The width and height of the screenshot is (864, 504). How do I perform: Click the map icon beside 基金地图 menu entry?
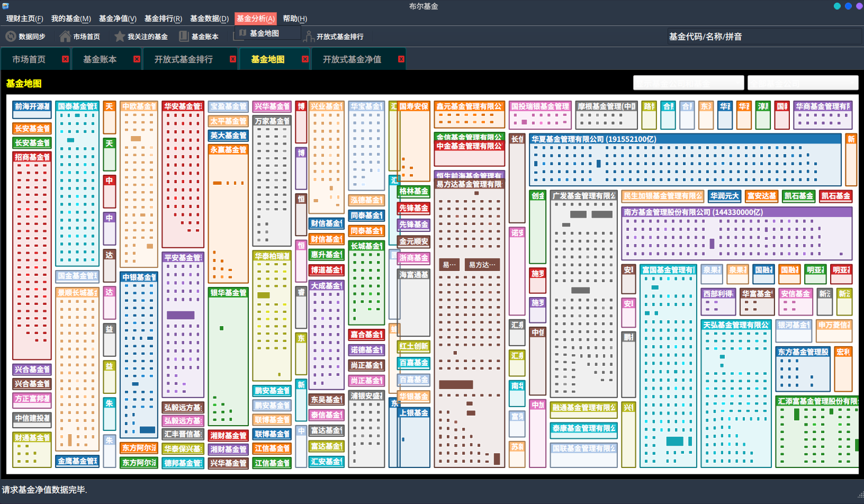click(242, 33)
